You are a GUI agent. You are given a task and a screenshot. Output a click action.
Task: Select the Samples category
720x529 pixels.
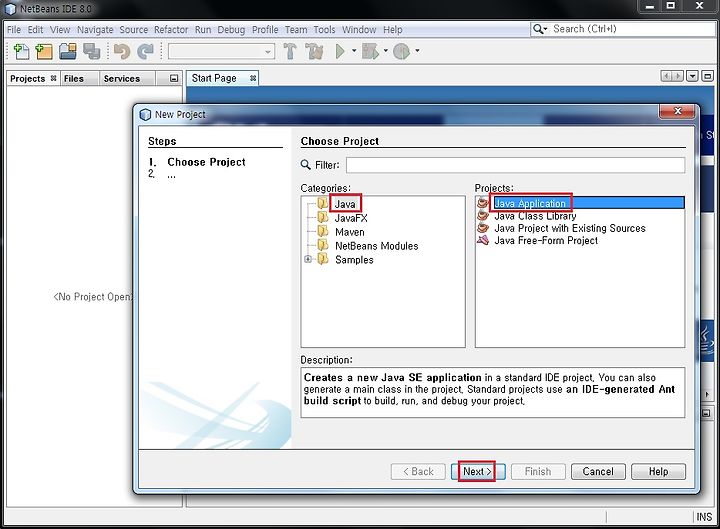coord(354,260)
